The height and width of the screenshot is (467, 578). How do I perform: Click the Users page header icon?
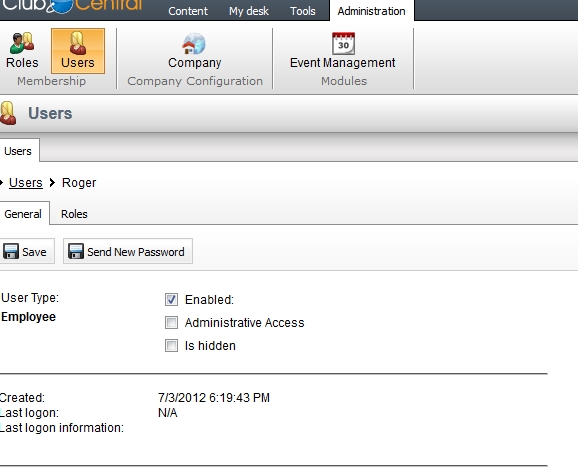(x=8, y=113)
